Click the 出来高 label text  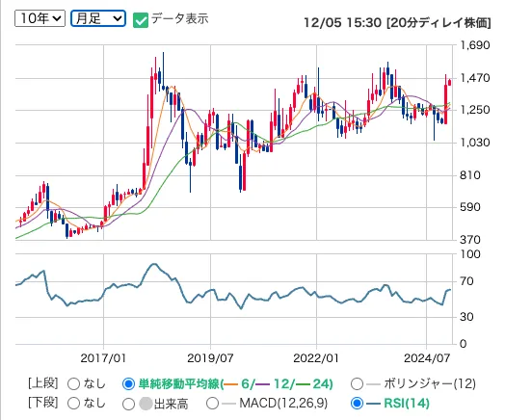point(171,405)
